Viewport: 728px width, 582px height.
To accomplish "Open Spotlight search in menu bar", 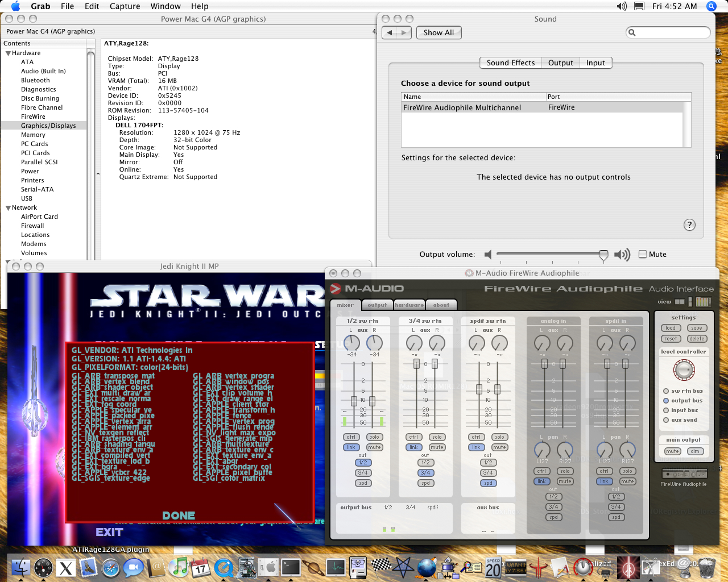I will click(711, 6).
